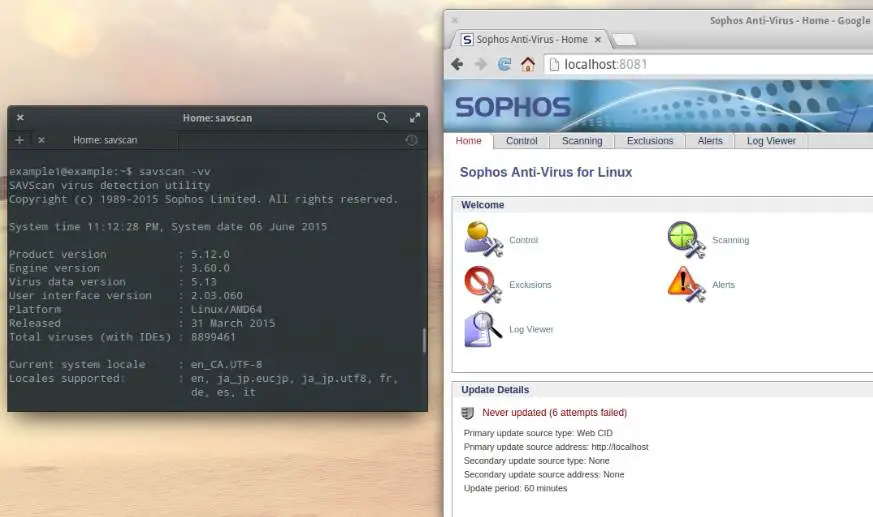Click 'Sophos Anti-Virus for Linux' heading
The image size is (873, 517).
[546, 172]
